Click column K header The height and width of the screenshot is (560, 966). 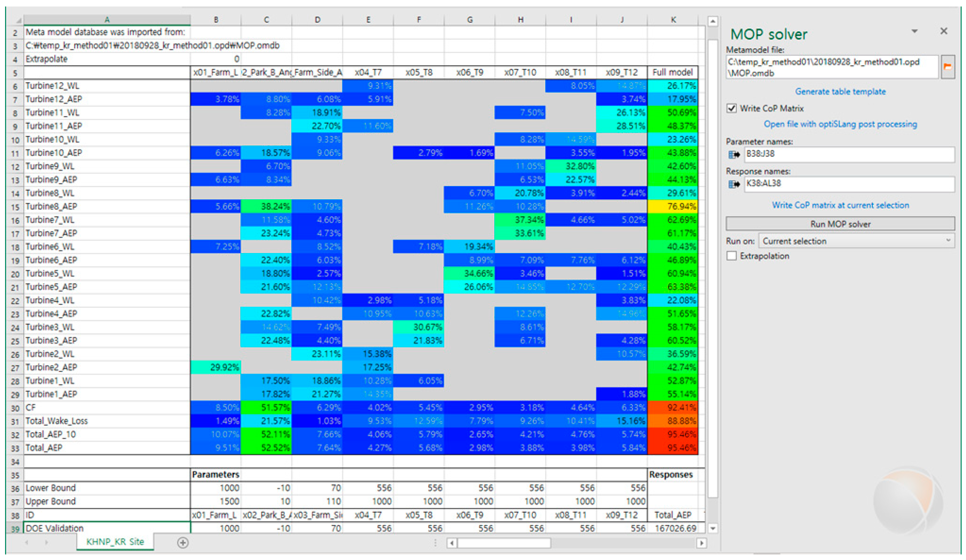[x=673, y=20]
